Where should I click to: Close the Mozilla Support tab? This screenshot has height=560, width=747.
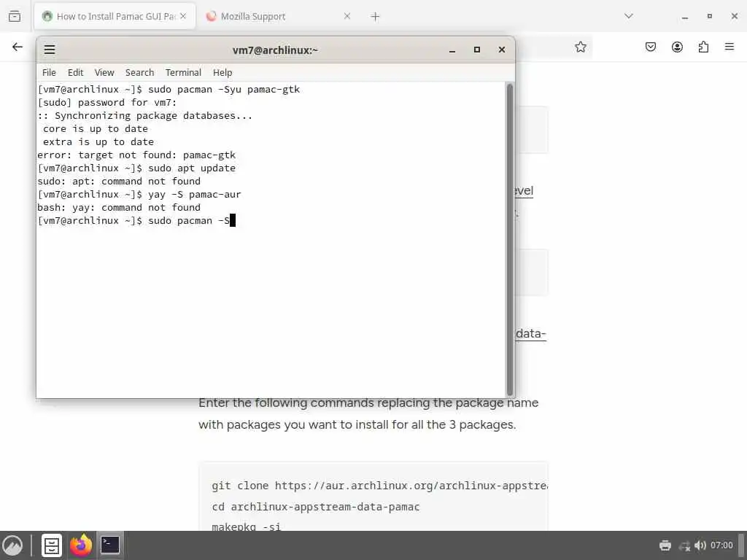pos(347,16)
